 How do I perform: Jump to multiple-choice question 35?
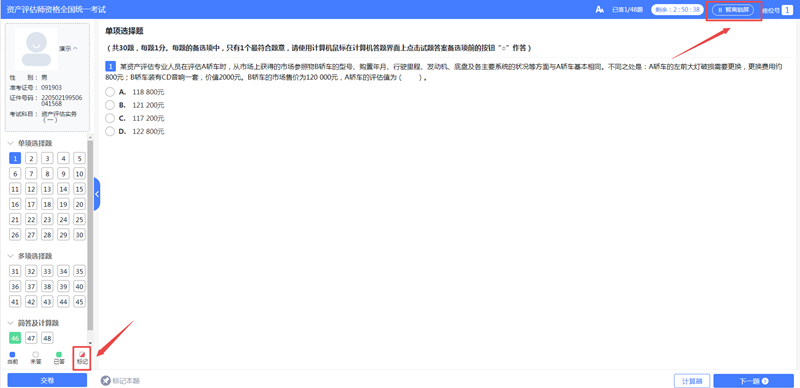[79, 271]
